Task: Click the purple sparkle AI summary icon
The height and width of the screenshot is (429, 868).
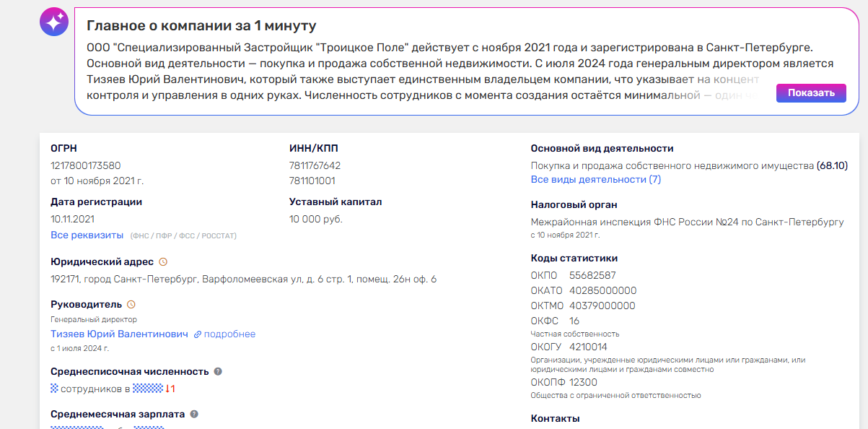Action: tap(54, 23)
